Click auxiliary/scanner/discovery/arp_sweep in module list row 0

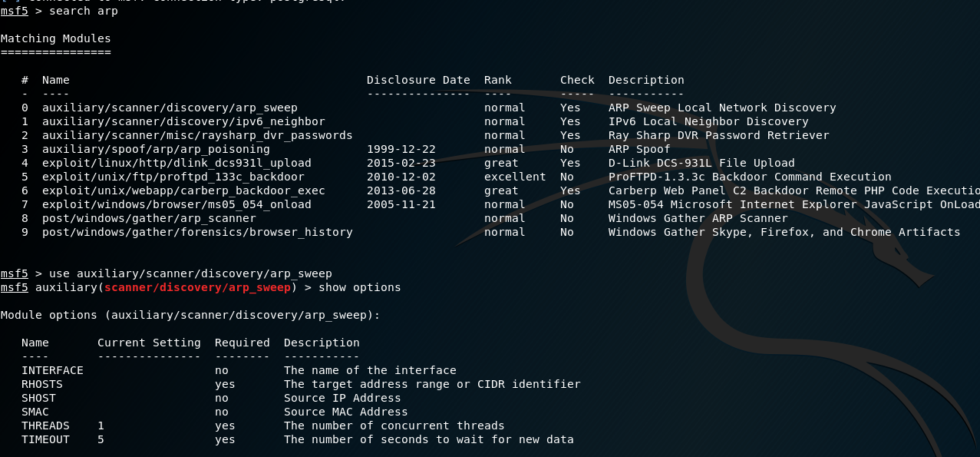point(170,108)
